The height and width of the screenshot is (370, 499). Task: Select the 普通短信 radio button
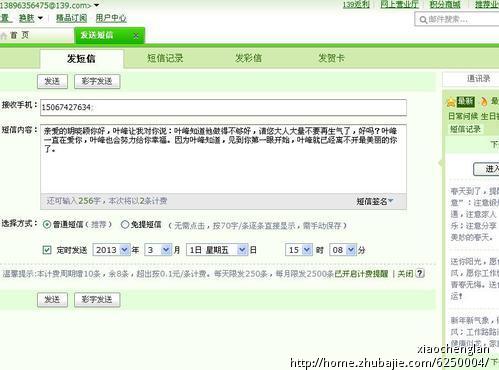(x=47, y=225)
